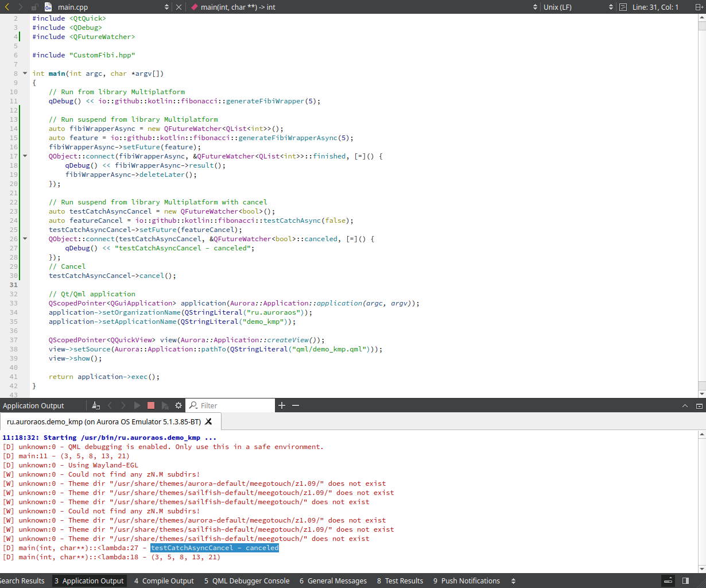
Task: Stop the running application in output pane
Action: pos(151,405)
